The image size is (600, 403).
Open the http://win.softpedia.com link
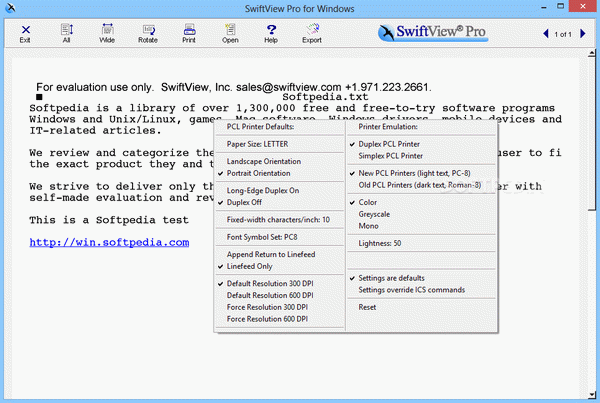tap(109, 243)
